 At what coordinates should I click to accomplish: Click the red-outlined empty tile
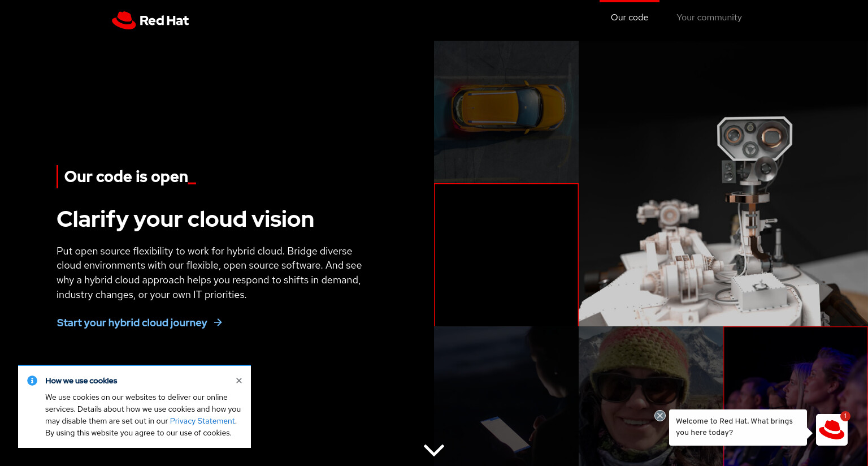click(506, 255)
